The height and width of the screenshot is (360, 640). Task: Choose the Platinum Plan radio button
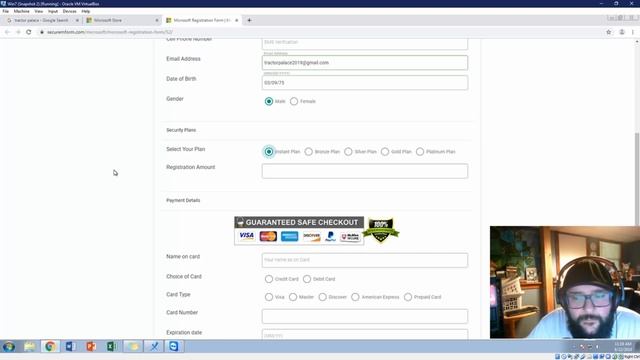[x=420, y=151]
